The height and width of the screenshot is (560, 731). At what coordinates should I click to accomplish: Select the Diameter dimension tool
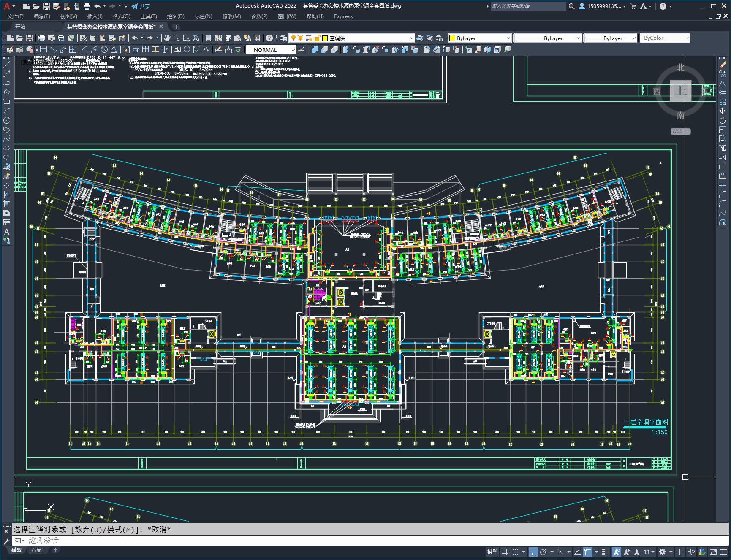(104, 50)
